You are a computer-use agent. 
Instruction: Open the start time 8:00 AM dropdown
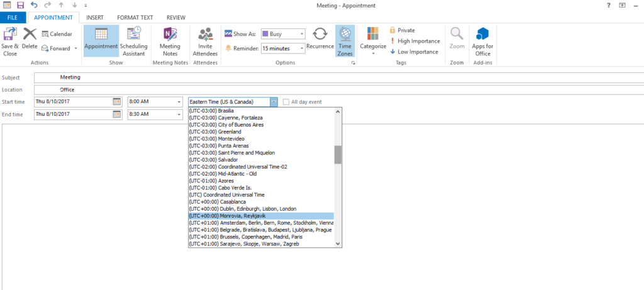(x=179, y=102)
